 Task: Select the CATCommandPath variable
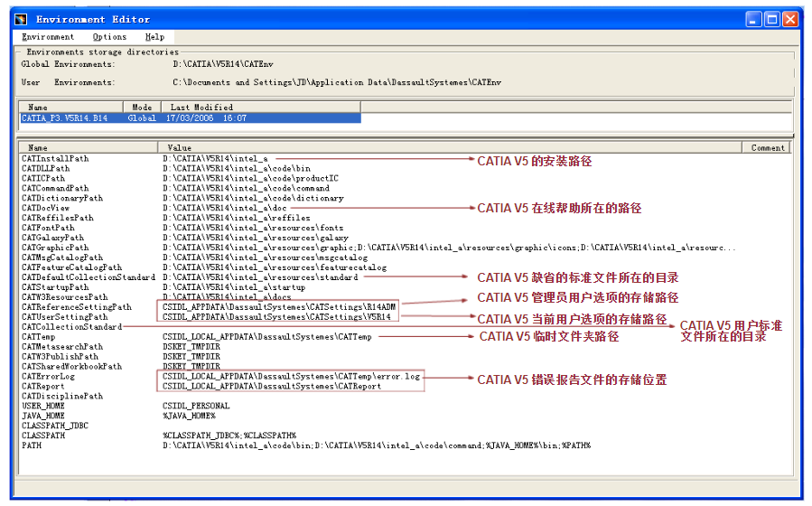(x=55, y=188)
